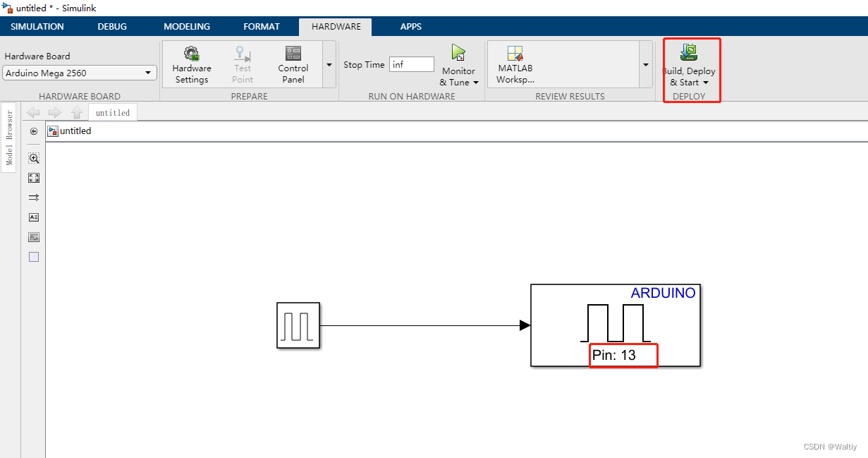Click the untitled breadcrumb path
The width and height of the screenshot is (868, 458).
(x=75, y=131)
